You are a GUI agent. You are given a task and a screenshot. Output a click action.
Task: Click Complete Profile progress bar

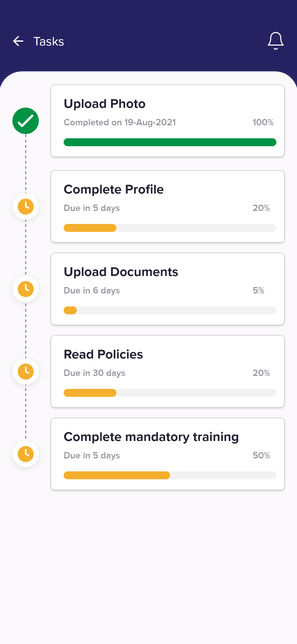click(x=170, y=228)
